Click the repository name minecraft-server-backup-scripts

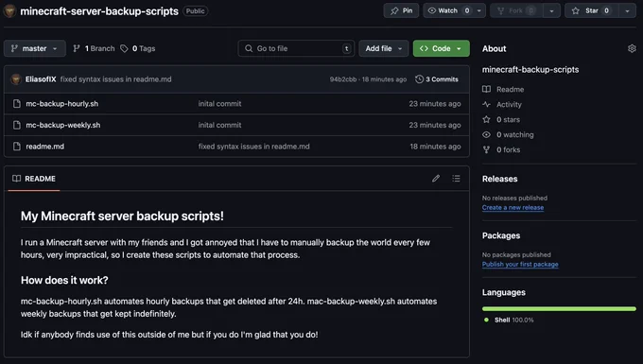pos(99,11)
